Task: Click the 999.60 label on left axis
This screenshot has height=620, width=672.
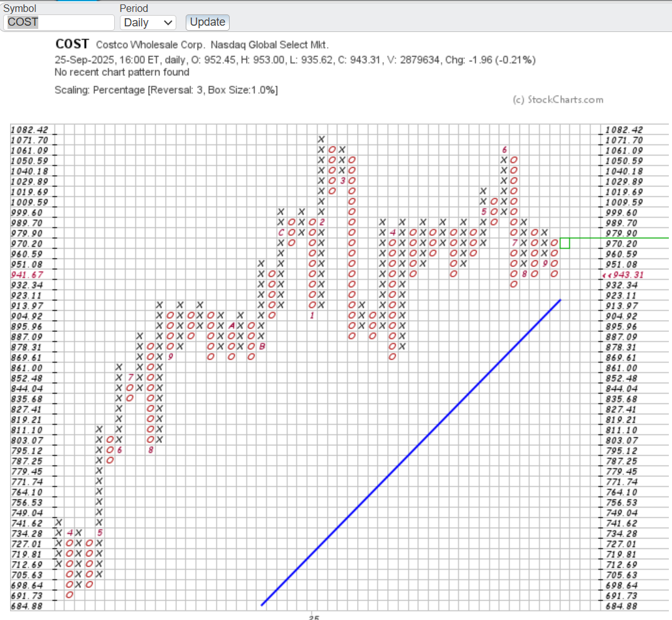Action: click(x=27, y=213)
